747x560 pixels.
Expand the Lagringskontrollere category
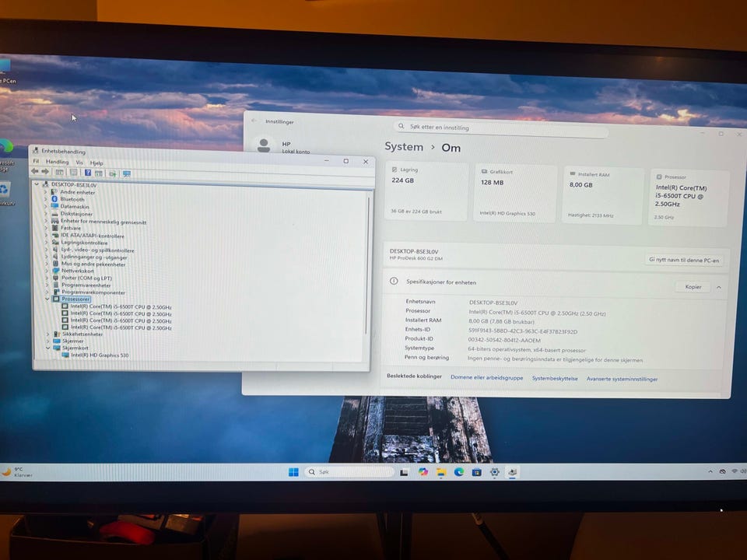(x=46, y=243)
